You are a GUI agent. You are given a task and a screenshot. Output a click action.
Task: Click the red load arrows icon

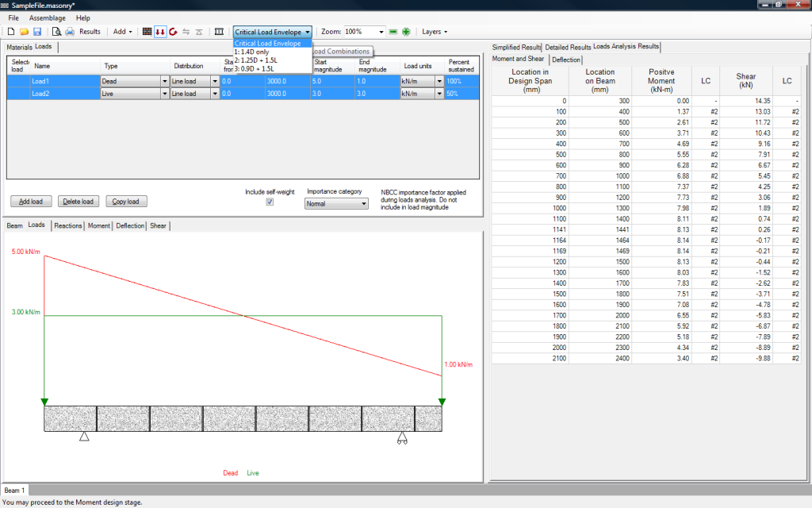(159, 32)
